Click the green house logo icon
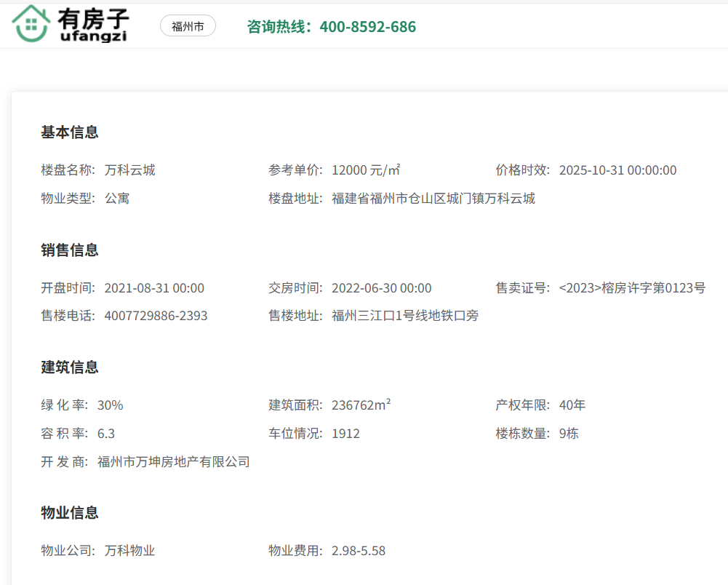728x585 pixels. coord(31,24)
